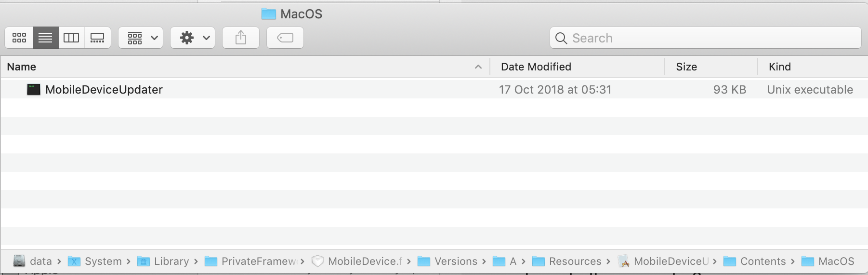Click the Edit Tags button
The width and height of the screenshot is (868, 275).
[x=285, y=38]
